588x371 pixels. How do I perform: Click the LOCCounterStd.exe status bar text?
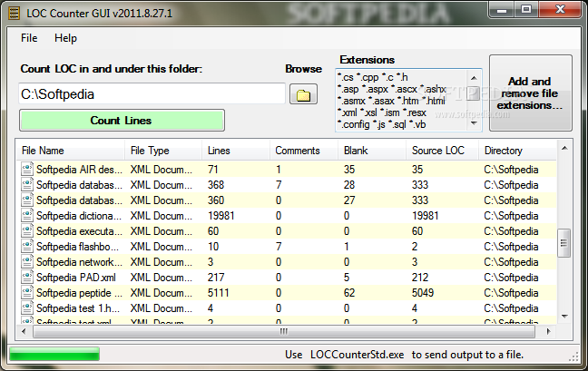tap(357, 355)
